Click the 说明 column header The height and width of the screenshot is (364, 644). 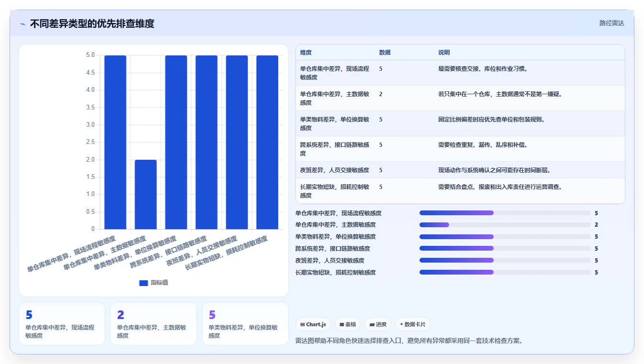tap(444, 53)
